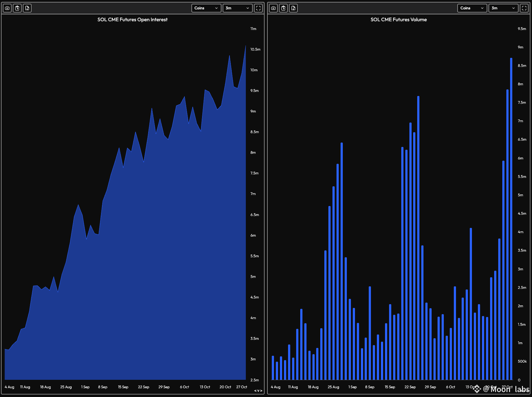Viewport: 532px width, 397px height.
Task: Click the '500k' axis label on Futures Volume chart
Action: click(x=522, y=361)
